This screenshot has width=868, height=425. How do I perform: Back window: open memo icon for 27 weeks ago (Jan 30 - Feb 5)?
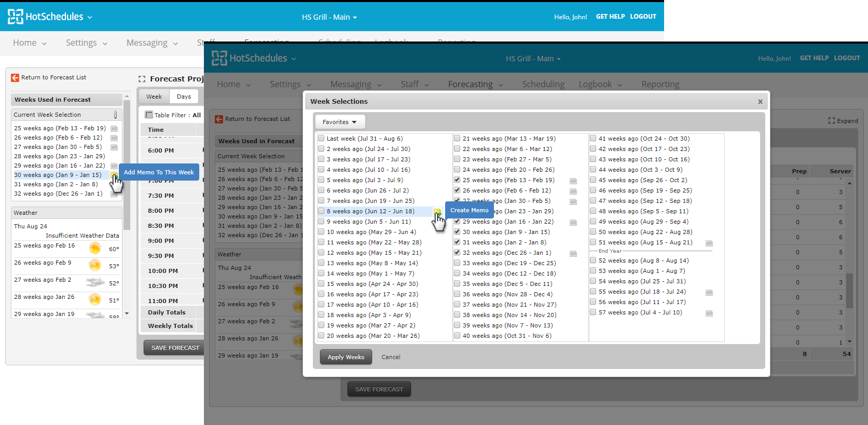click(x=114, y=147)
